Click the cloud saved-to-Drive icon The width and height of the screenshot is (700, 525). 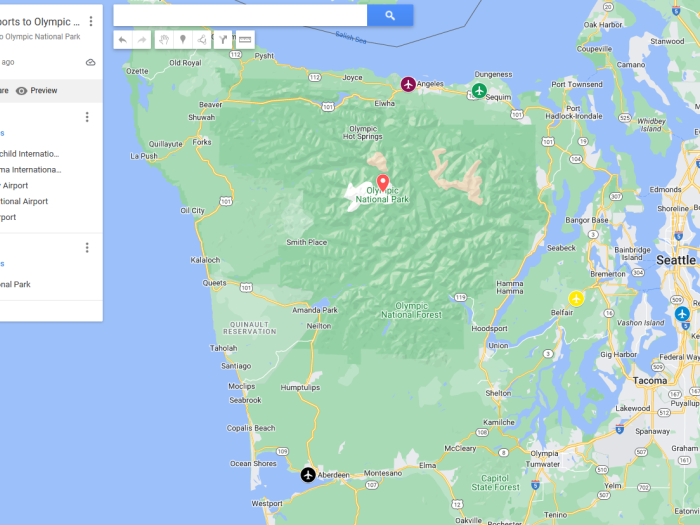point(91,62)
